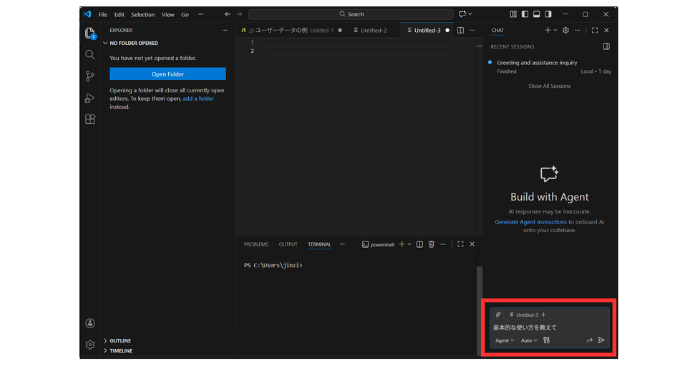Open the Source Control view
This screenshot has width=698, height=365.
tap(90, 76)
